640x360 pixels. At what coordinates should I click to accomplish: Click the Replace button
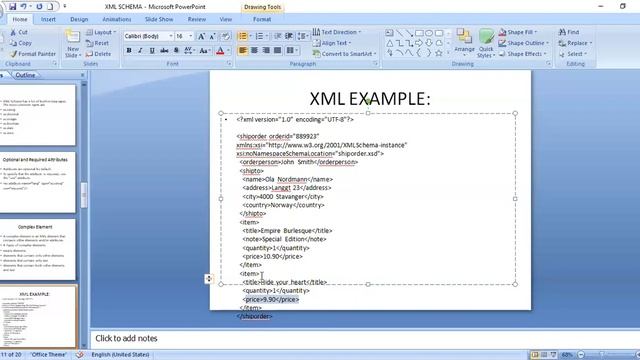coord(575,43)
